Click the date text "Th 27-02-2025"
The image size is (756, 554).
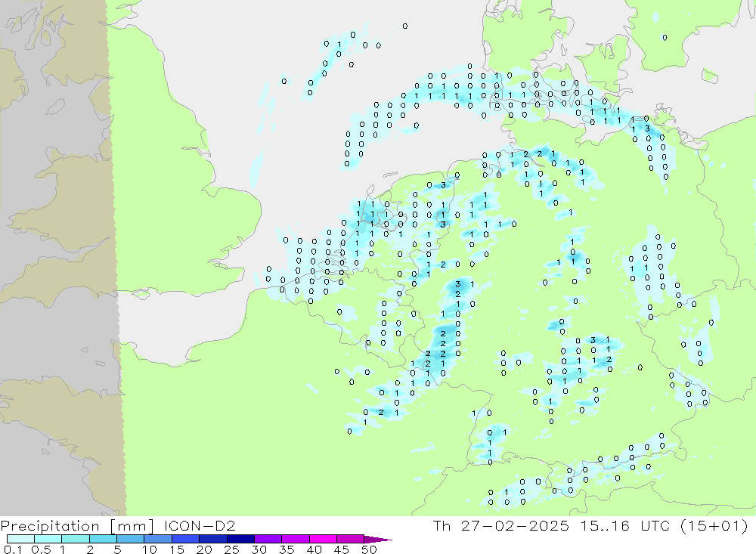(x=500, y=525)
